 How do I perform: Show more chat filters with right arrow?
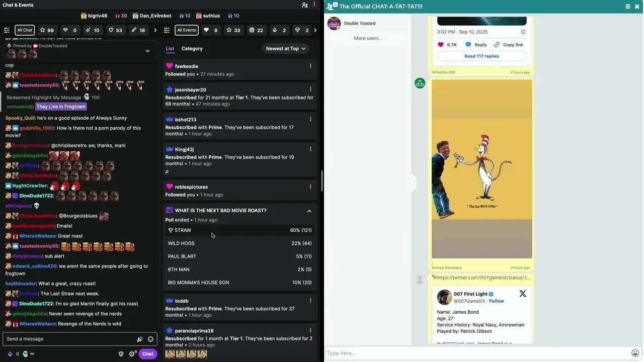(155, 30)
